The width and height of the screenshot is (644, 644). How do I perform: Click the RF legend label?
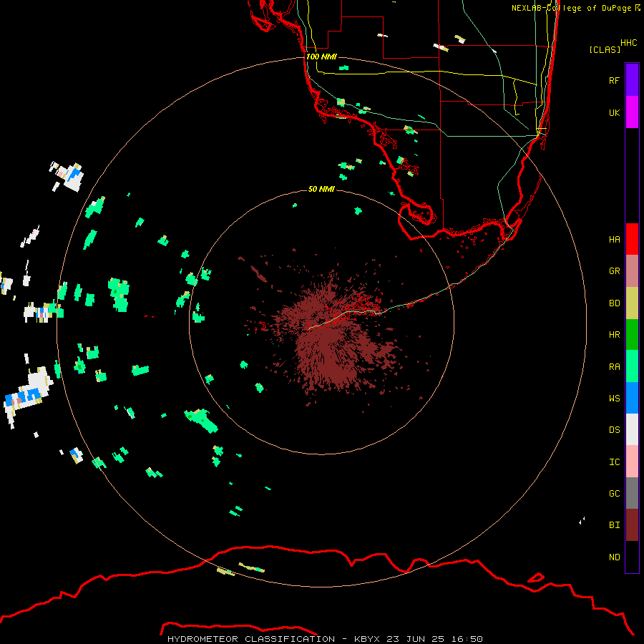click(x=614, y=80)
